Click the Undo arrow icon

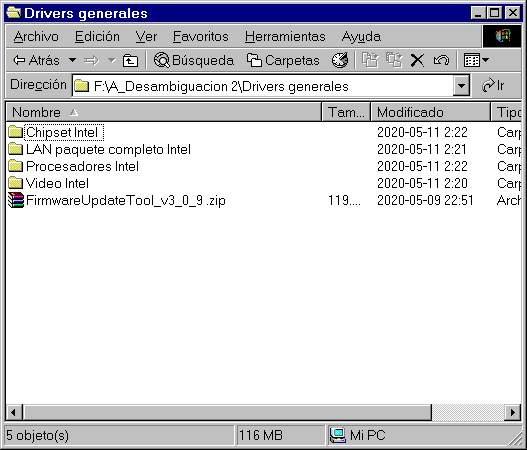pyautogui.click(x=441, y=60)
